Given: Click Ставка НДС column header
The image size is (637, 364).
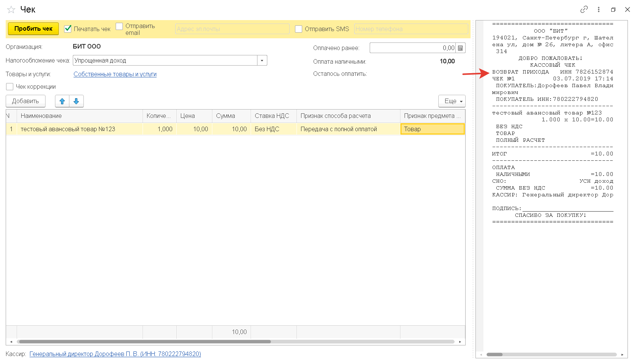Looking at the screenshot, I should 274,116.
